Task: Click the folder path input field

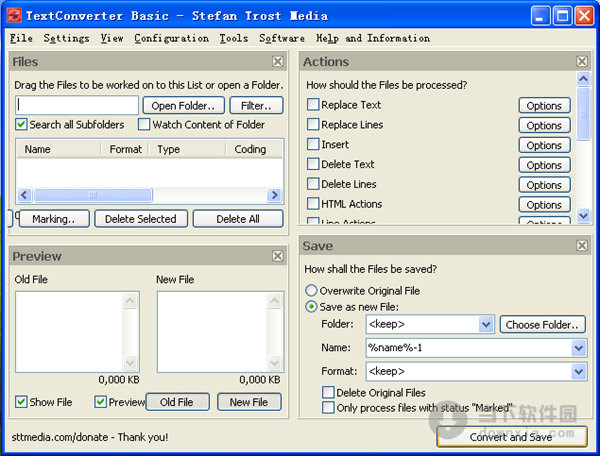Action: tap(77, 105)
